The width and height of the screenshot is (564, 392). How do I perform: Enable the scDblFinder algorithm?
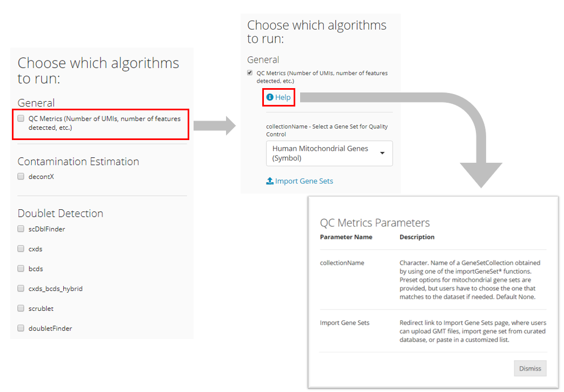pos(20,229)
